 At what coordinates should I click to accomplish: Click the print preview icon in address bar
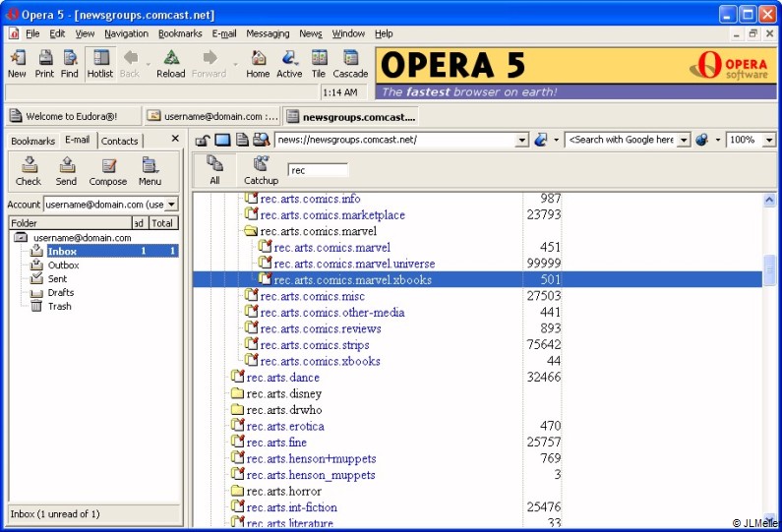(261, 140)
